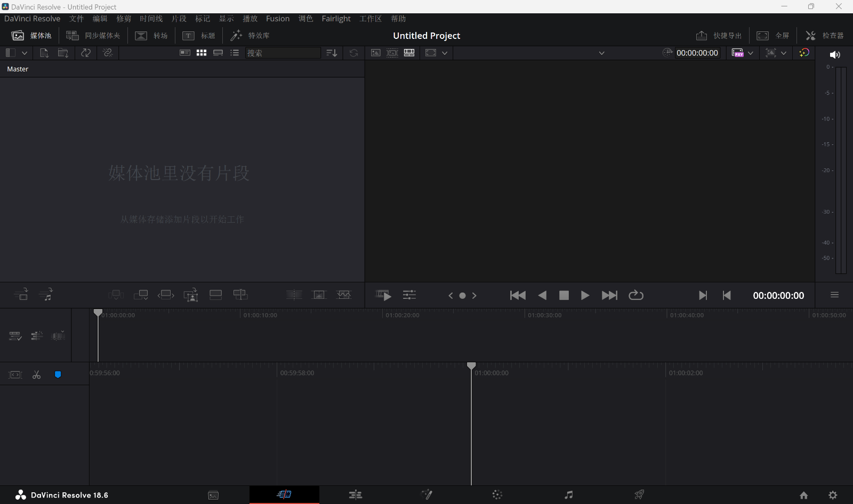Open the dropdown arrow left of bypass icon
The image size is (853, 504).
tap(784, 53)
